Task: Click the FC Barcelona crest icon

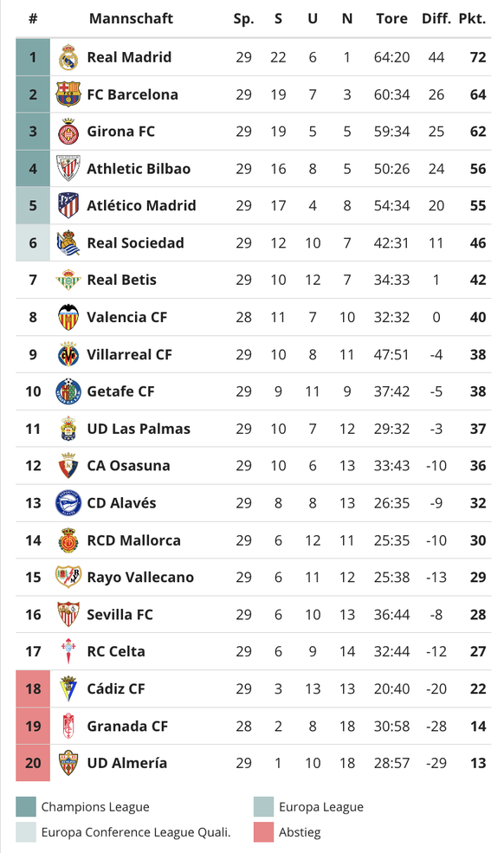Action: tap(68, 94)
